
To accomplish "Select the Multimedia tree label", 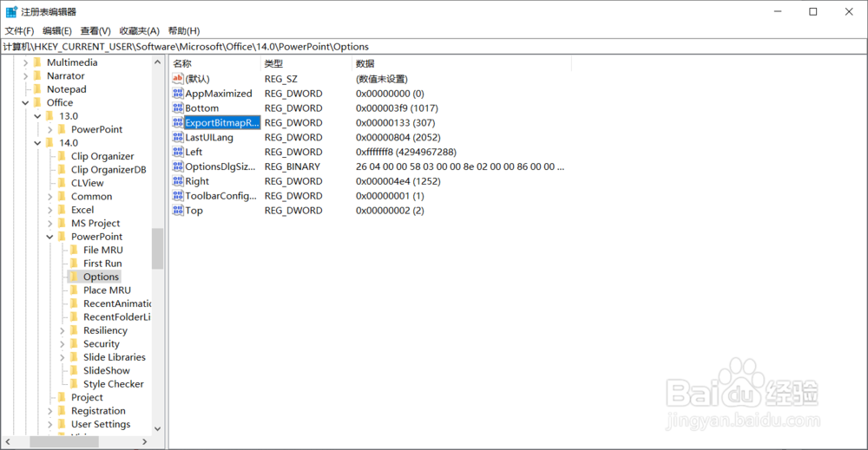I will point(72,62).
